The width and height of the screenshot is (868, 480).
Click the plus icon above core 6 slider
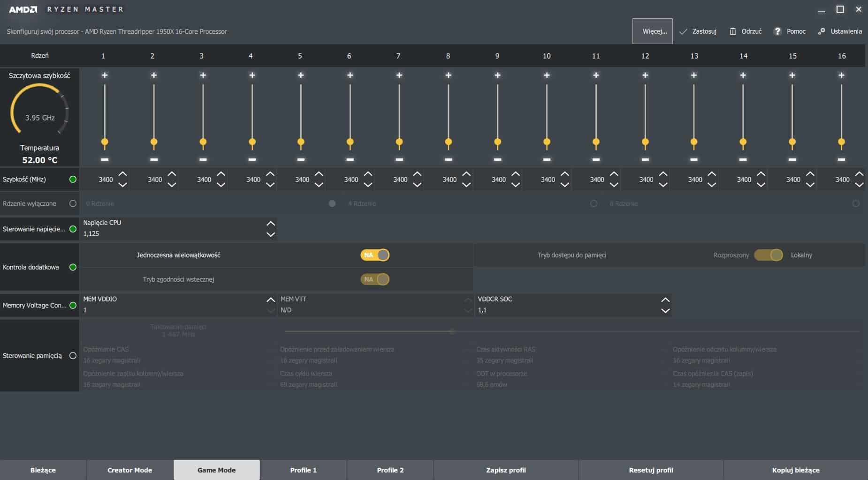pyautogui.click(x=350, y=75)
